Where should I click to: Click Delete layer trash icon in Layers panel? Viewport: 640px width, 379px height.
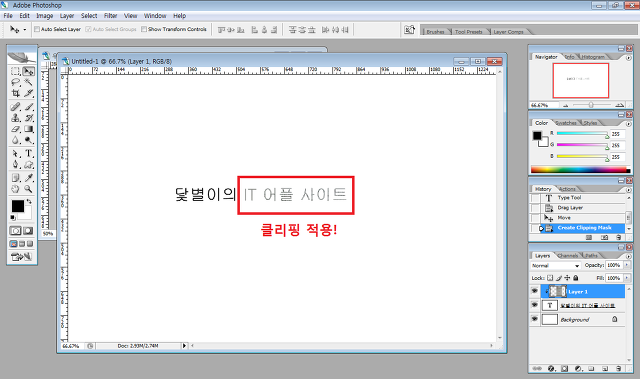point(619,368)
